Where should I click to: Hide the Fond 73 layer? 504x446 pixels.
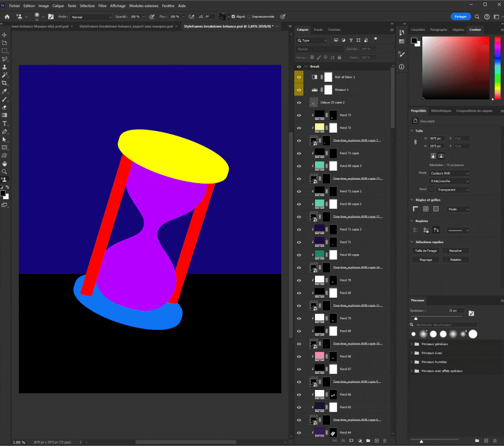tap(299, 115)
